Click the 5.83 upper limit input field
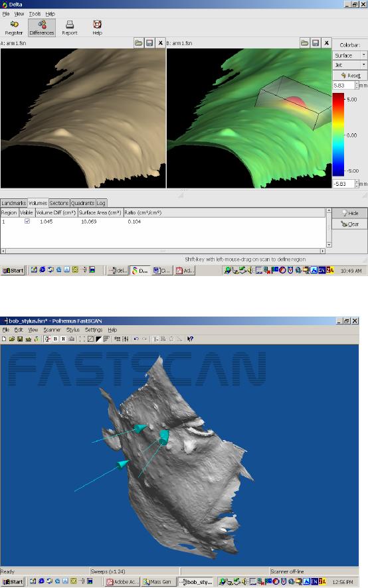 pyautogui.click(x=343, y=86)
